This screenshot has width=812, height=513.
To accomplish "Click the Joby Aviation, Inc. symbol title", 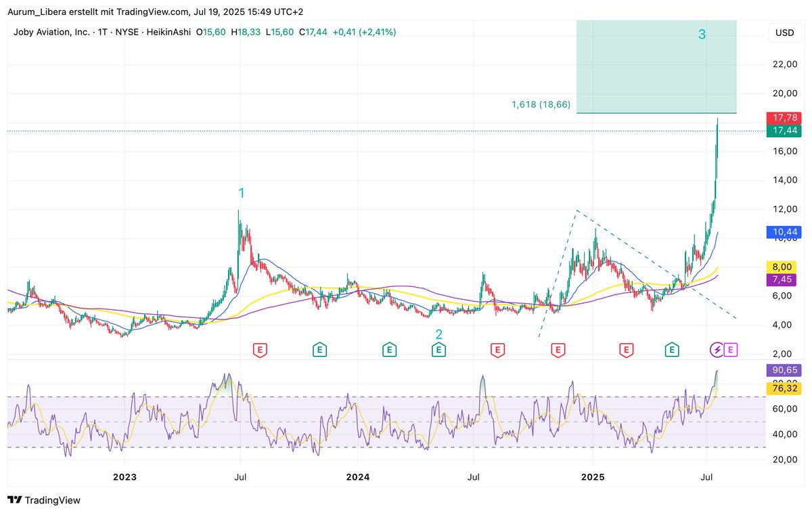I will point(52,32).
